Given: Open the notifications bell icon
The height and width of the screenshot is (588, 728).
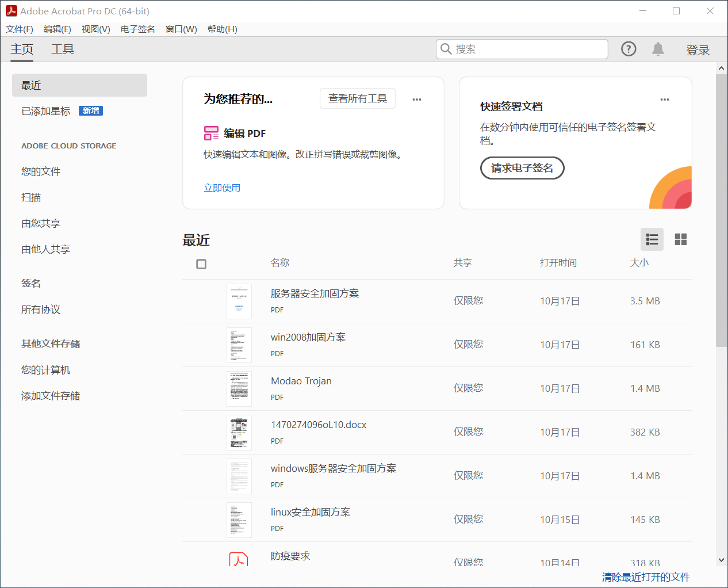Looking at the screenshot, I should point(658,49).
